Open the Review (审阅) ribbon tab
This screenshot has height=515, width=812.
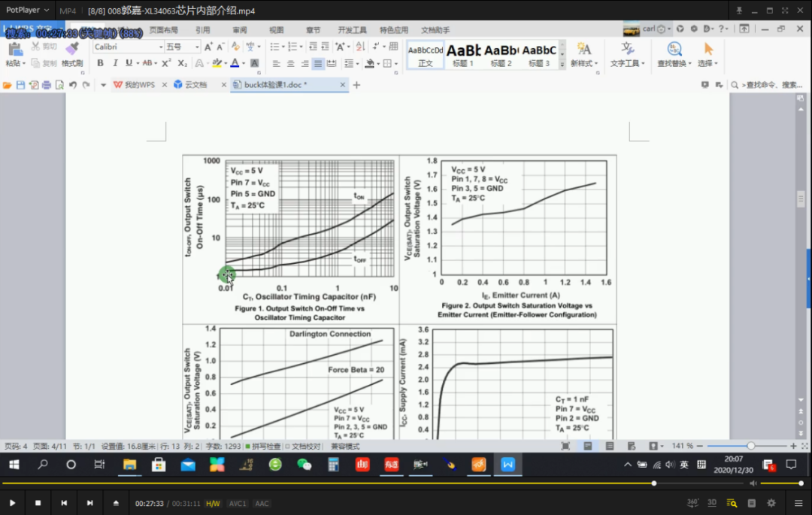tap(239, 30)
